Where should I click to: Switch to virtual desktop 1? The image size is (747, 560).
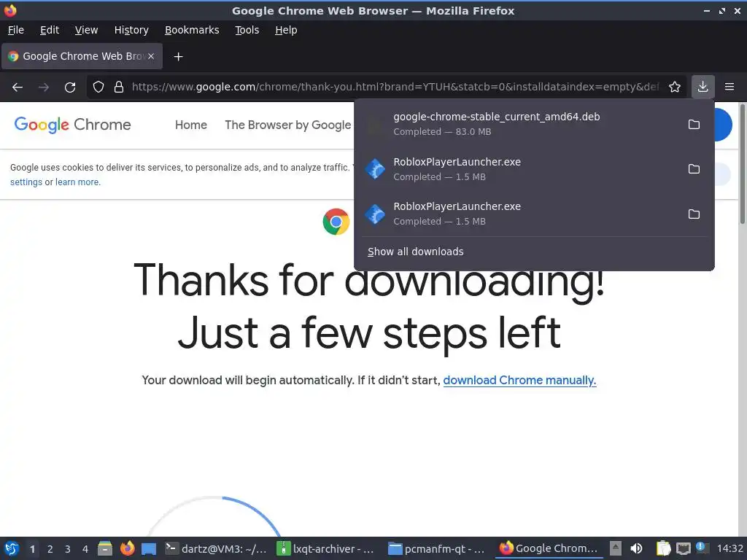(x=32, y=549)
